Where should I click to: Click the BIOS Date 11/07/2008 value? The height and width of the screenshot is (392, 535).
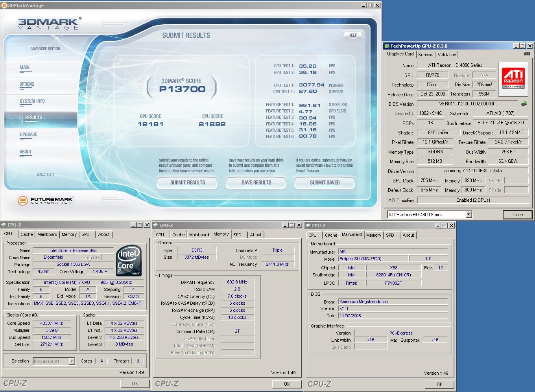point(393,316)
